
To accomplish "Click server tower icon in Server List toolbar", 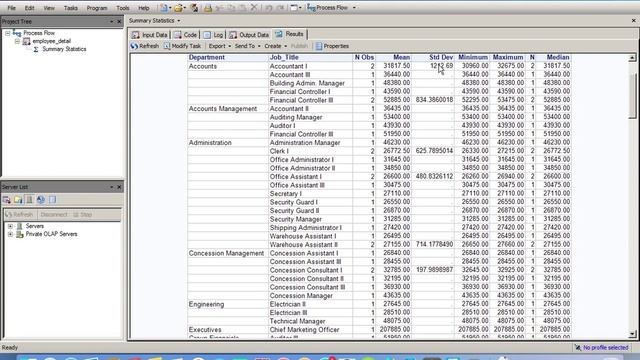I will (29, 200).
